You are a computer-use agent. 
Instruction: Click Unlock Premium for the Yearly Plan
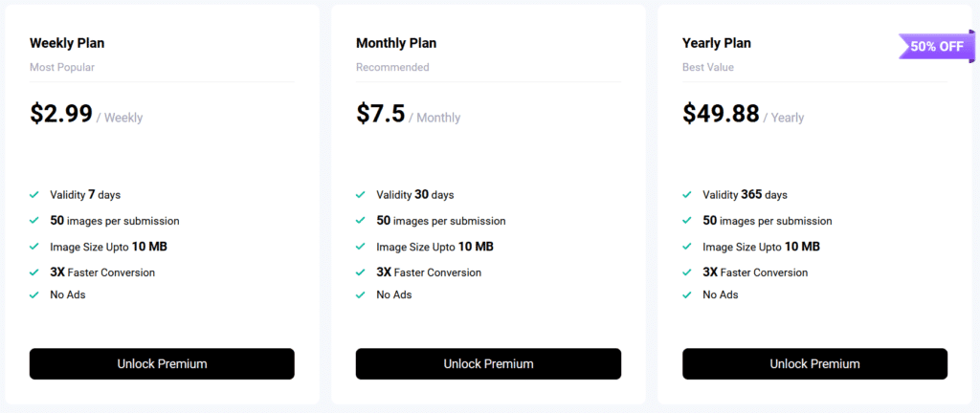coord(814,363)
